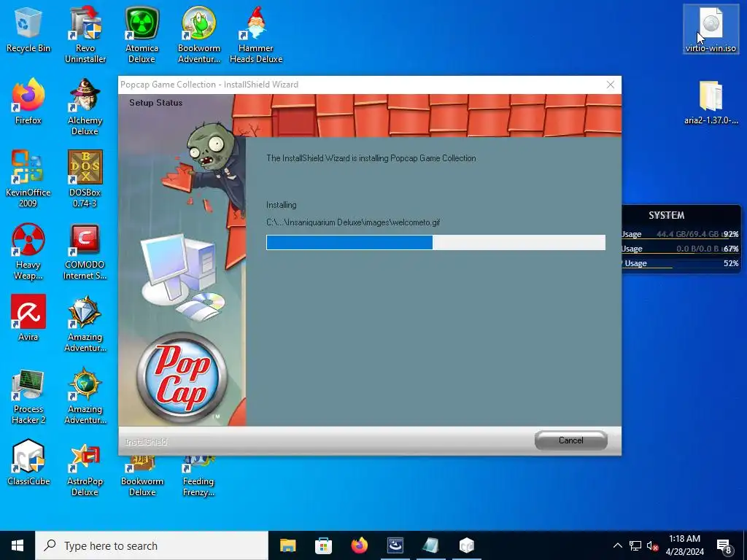The image size is (747, 560).
Task: Select the aria2-1.37.0 folder on desktop
Action: 711,102
